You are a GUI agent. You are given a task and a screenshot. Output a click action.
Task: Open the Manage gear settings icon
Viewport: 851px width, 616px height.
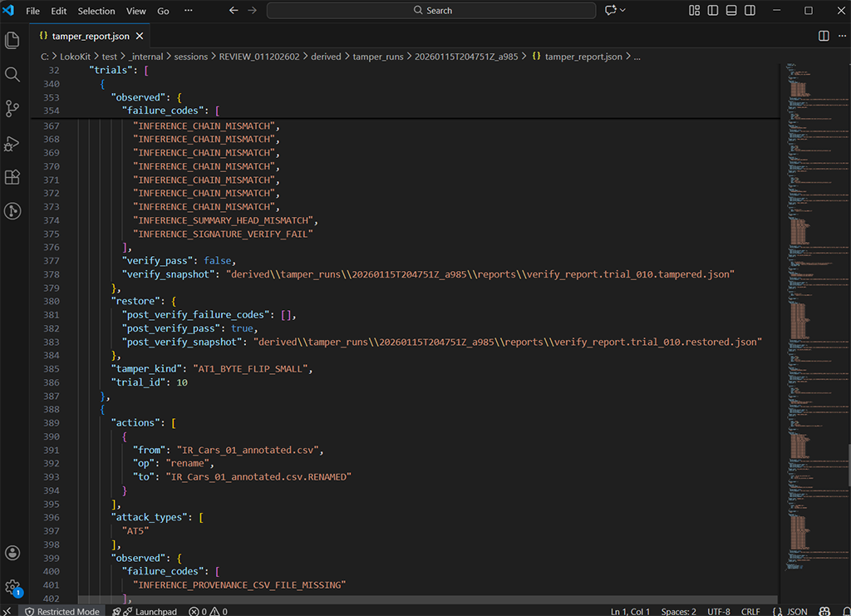[12, 587]
